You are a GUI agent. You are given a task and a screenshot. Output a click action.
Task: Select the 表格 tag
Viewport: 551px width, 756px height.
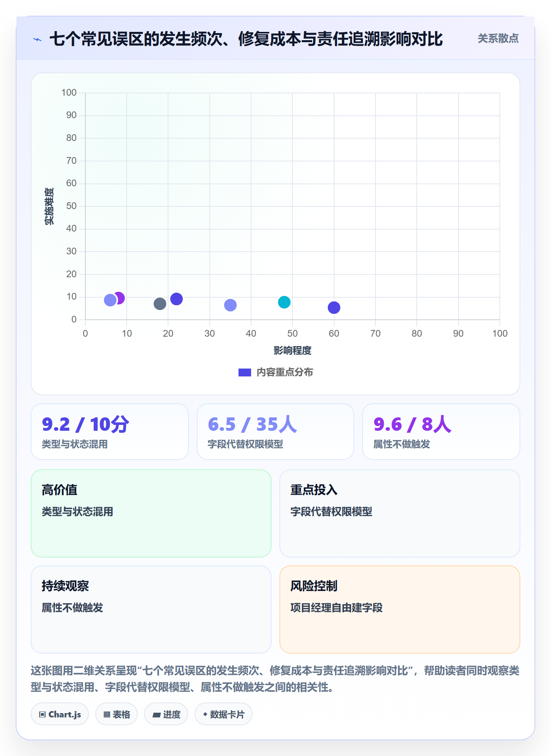(x=116, y=714)
